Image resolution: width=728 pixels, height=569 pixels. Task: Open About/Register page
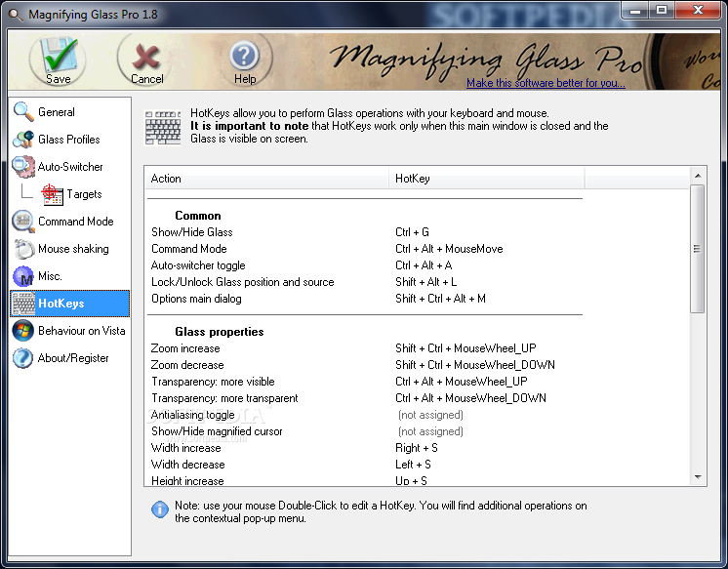(73, 358)
